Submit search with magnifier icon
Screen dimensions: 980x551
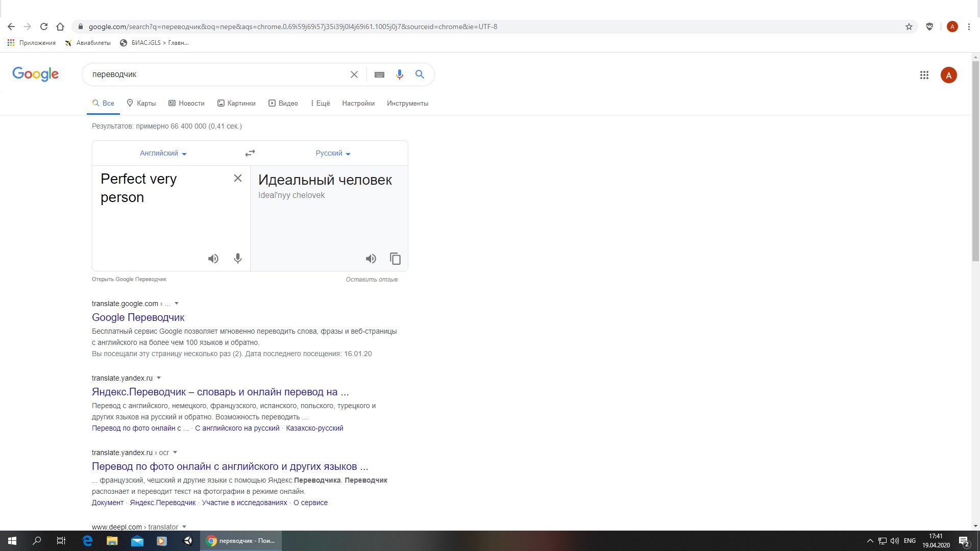click(420, 74)
